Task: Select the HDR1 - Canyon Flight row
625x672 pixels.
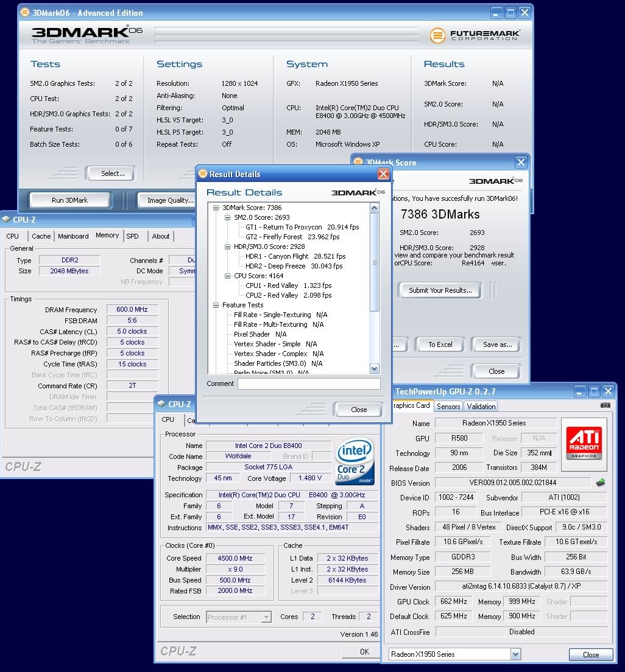Action: [x=295, y=256]
